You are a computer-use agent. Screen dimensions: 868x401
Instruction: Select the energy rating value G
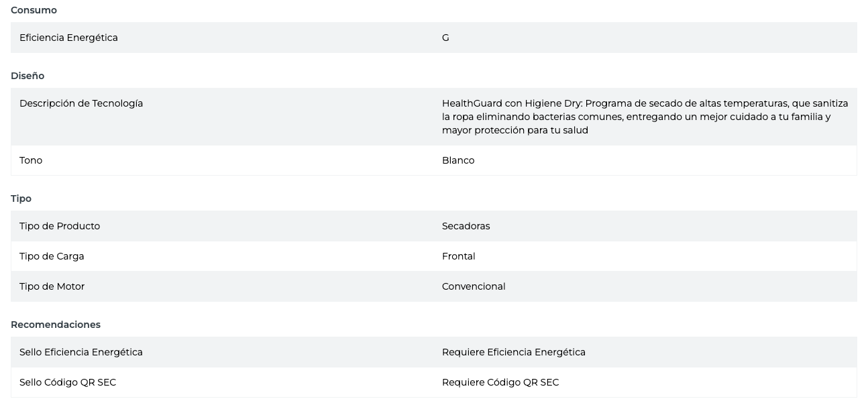(445, 38)
